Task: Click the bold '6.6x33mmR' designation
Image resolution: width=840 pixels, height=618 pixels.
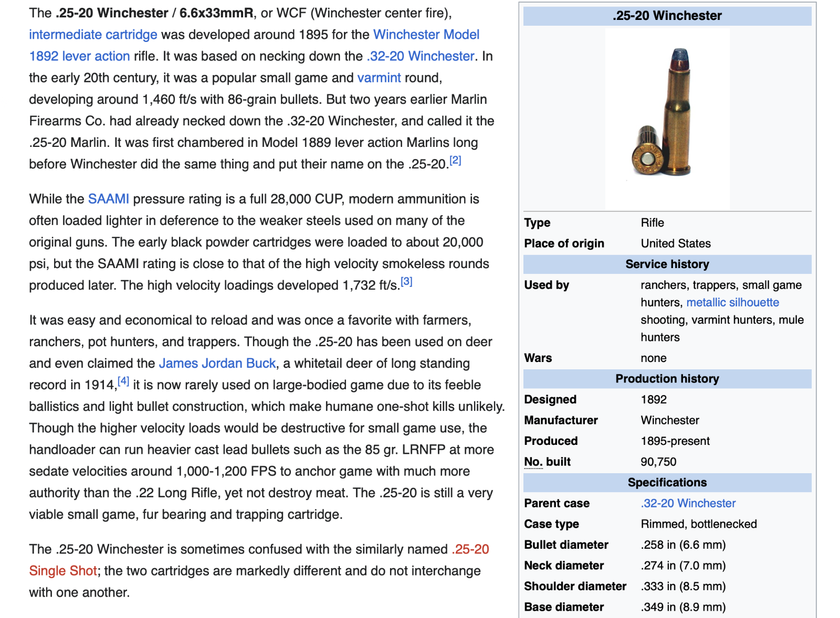Action: 216,13
